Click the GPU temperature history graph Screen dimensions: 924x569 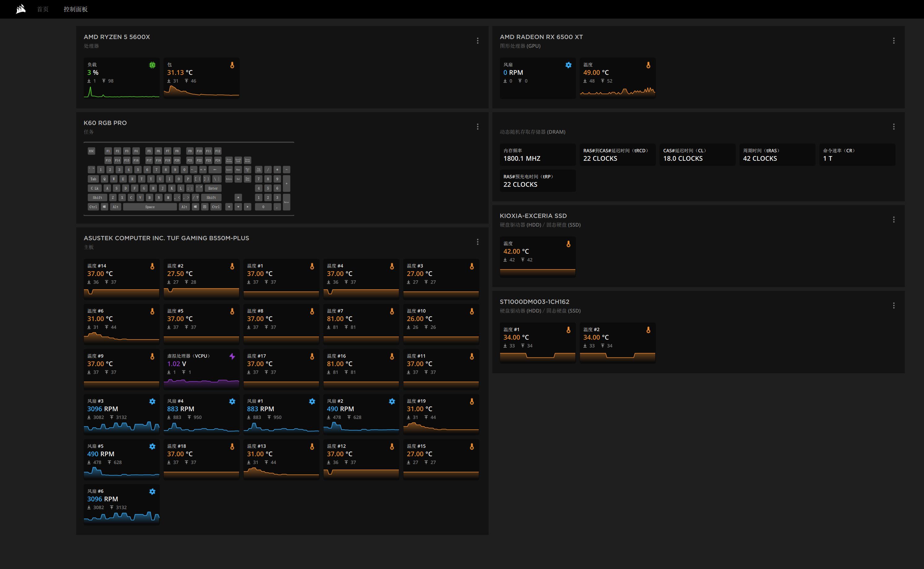[617, 91]
